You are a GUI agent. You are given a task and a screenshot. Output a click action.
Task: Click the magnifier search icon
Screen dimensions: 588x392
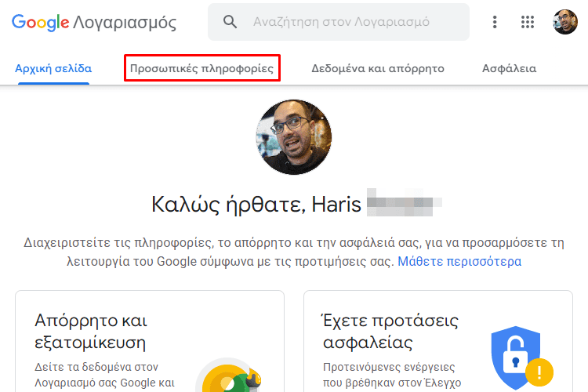point(230,22)
